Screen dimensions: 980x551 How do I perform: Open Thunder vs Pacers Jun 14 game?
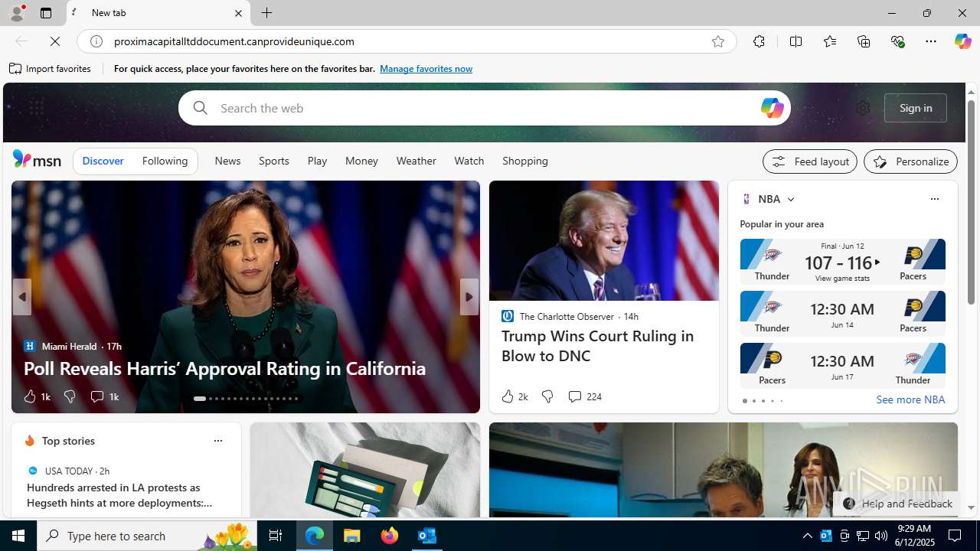pyautogui.click(x=842, y=314)
